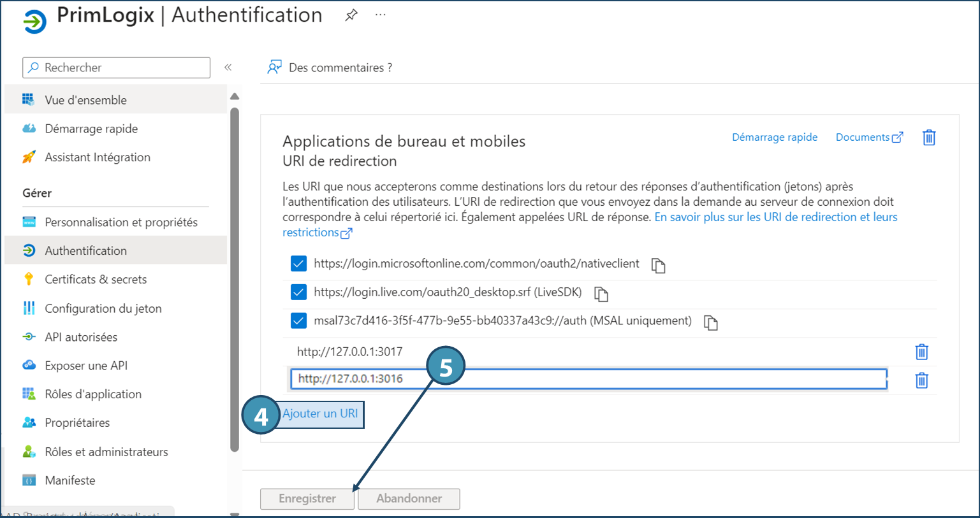This screenshot has height=518, width=980.
Task: Copy the LiveSDK desktop redirect URI
Action: (601, 294)
